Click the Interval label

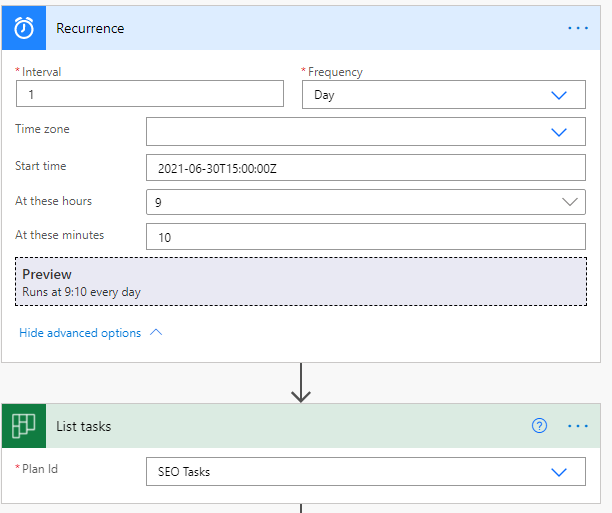[41, 72]
